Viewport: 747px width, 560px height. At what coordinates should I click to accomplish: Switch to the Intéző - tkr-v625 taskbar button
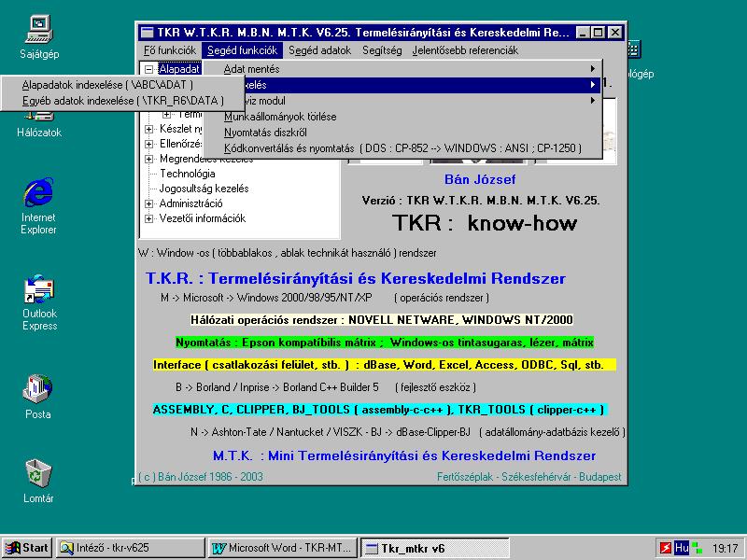click(x=130, y=548)
